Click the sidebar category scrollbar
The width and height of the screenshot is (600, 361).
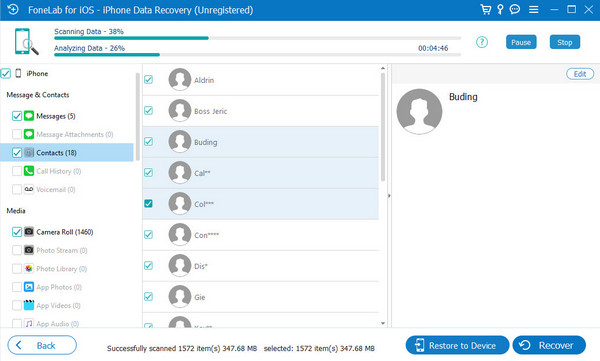click(138, 116)
